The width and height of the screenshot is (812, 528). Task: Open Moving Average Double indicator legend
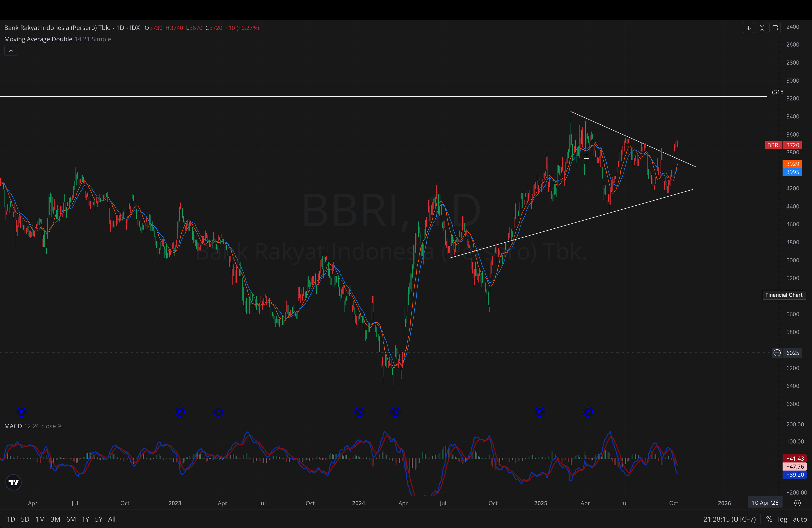pos(38,39)
